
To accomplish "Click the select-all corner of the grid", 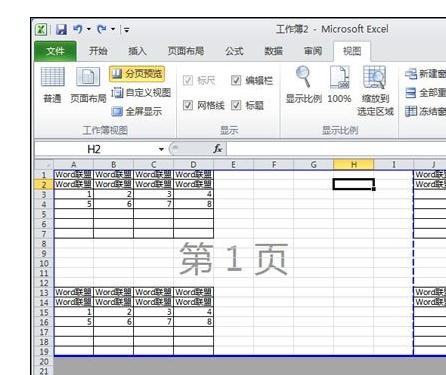I will pos(44,164).
